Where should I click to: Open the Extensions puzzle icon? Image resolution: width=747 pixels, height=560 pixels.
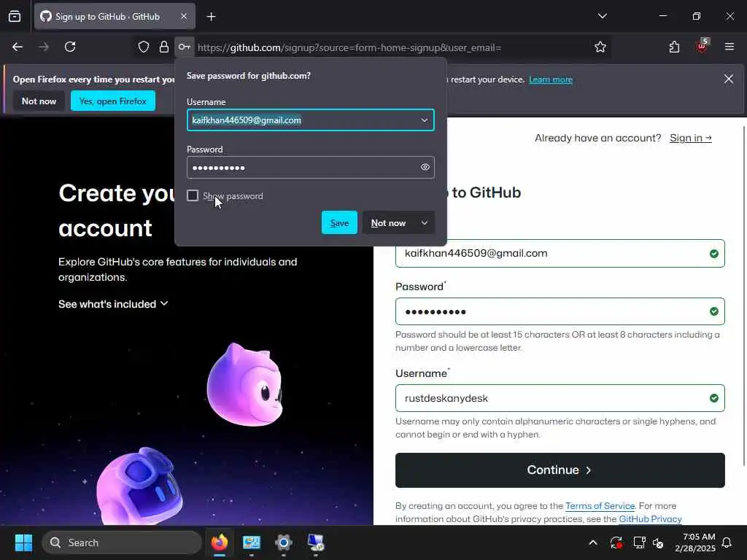pyautogui.click(x=674, y=47)
